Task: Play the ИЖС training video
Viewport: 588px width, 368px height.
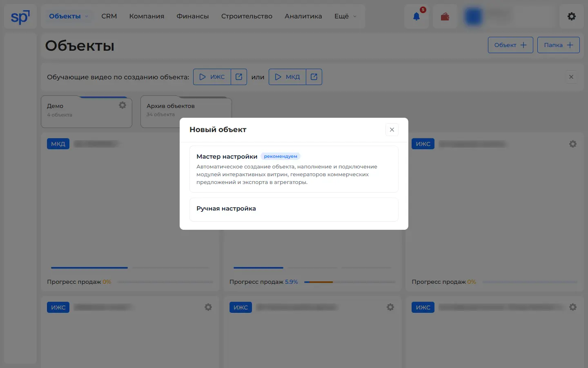Action: point(212,77)
